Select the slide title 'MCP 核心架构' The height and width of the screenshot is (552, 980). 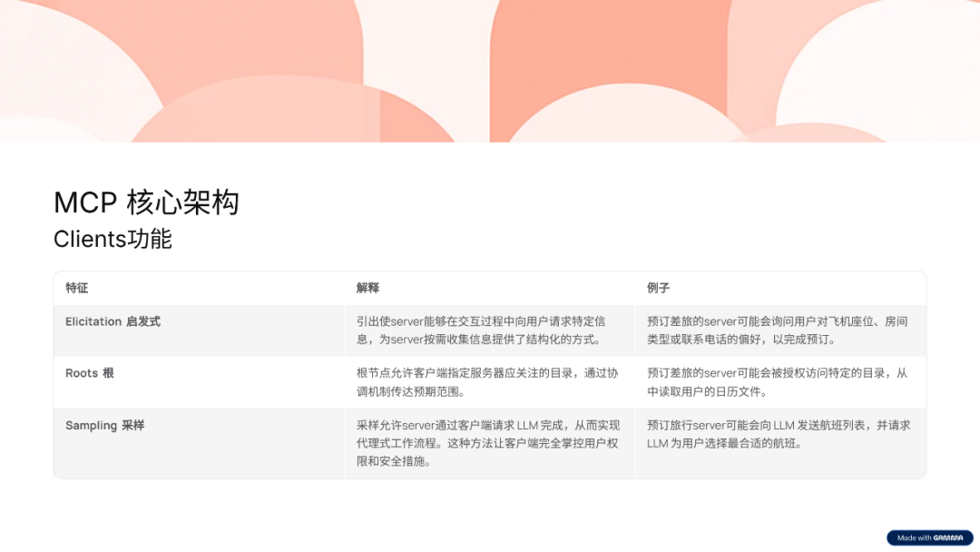(146, 202)
